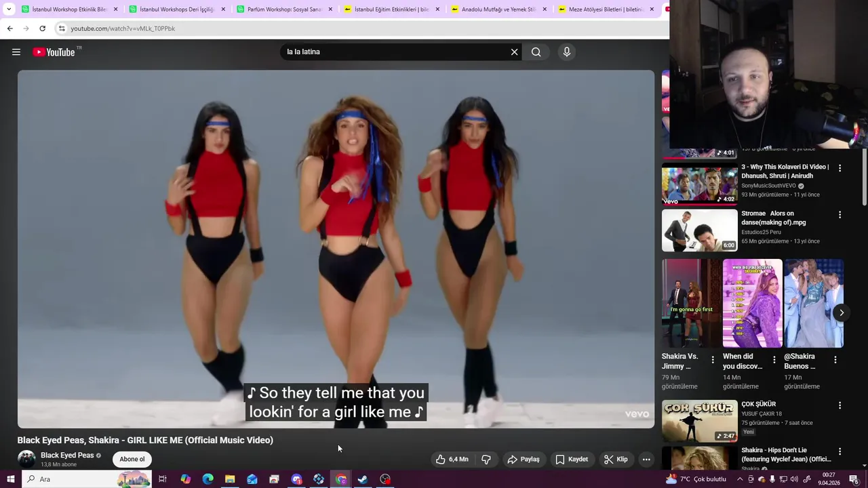Open volume control in system tray
Image resolution: width=868 pixels, height=488 pixels.
(x=794, y=479)
